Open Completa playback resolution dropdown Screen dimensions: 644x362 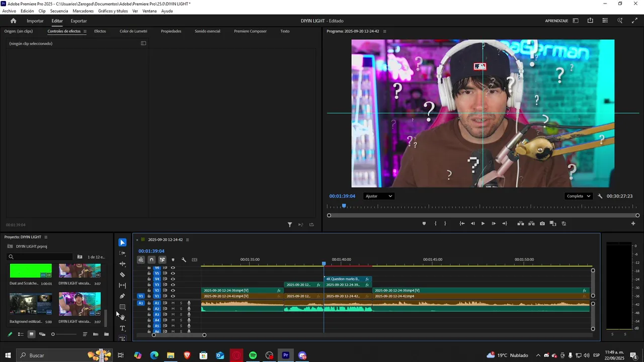click(x=578, y=196)
